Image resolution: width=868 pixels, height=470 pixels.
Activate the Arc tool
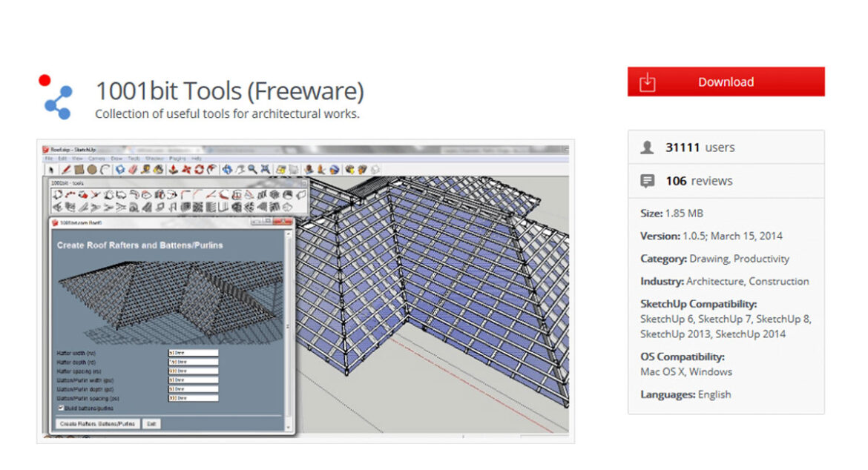click(105, 170)
